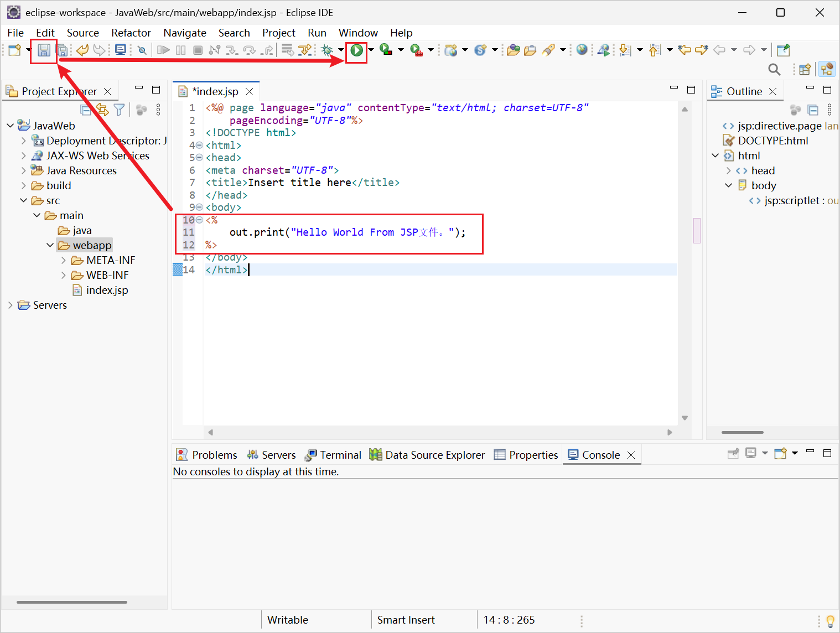
Task: Select jsp:scriptlet node in Outline
Action: 794,200
